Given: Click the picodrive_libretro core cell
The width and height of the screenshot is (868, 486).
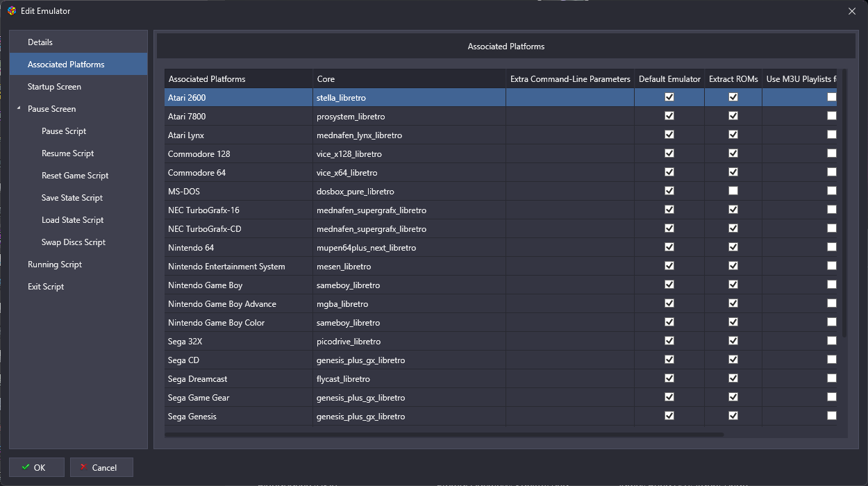Looking at the screenshot, I should tap(409, 341).
